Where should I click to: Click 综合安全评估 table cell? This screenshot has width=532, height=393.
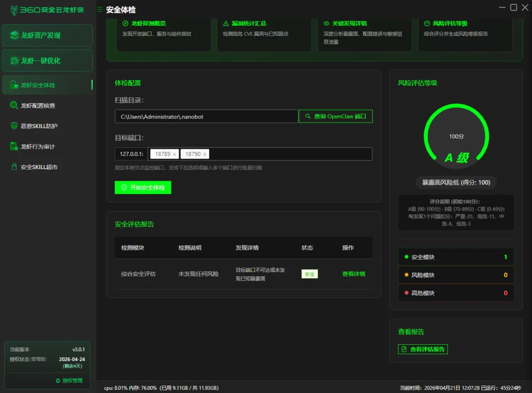(138, 274)
